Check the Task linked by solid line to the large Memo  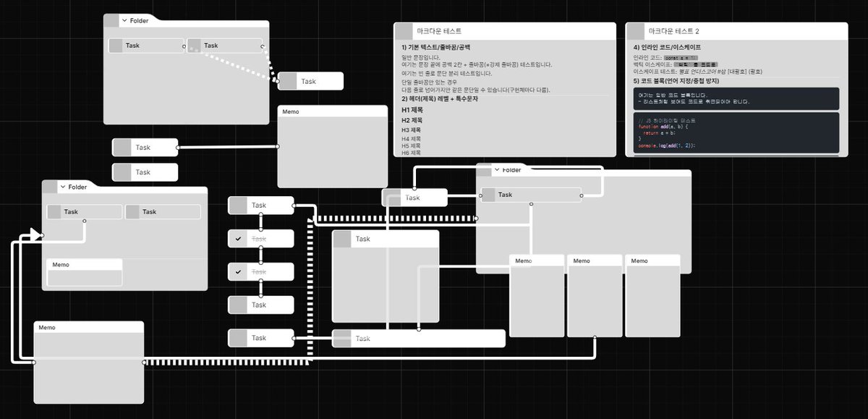122,148
